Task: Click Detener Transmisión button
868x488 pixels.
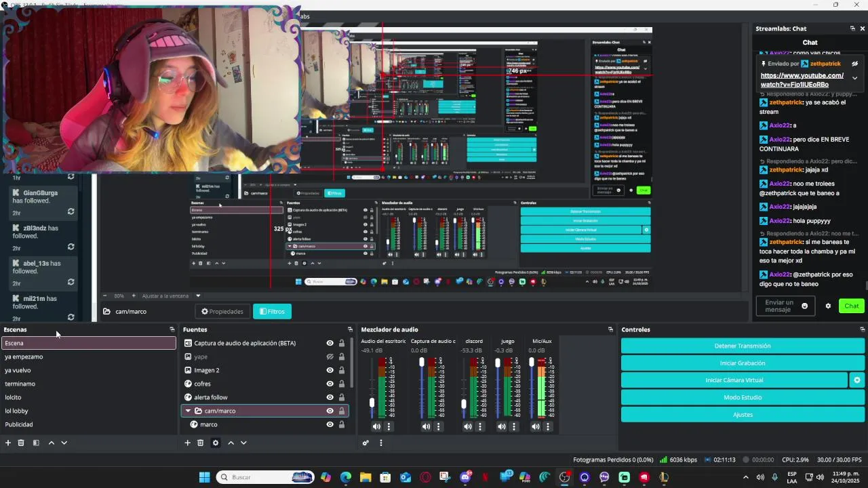Action: pos(743,346)
